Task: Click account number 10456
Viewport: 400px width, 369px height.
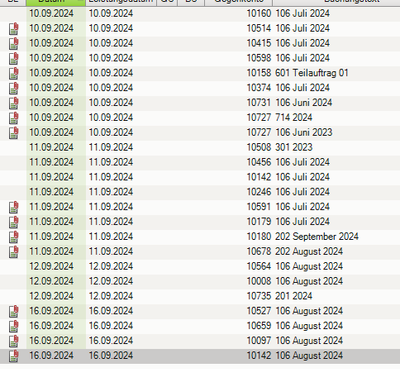Action: (259, 162)
